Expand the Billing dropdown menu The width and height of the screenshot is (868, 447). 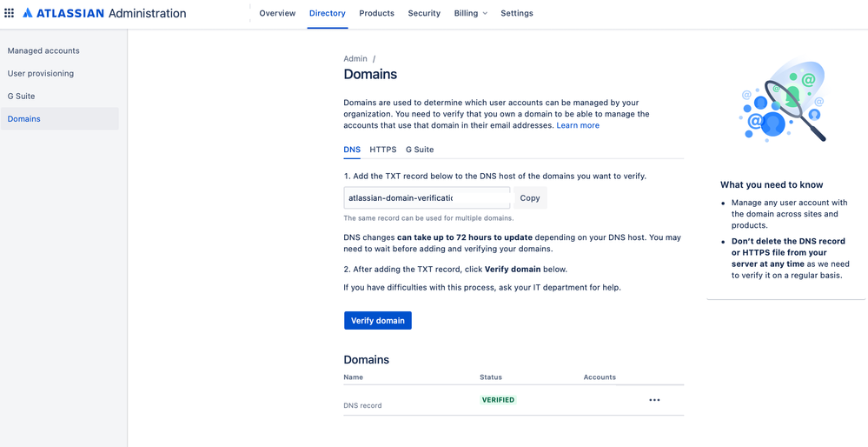(471, 13)
